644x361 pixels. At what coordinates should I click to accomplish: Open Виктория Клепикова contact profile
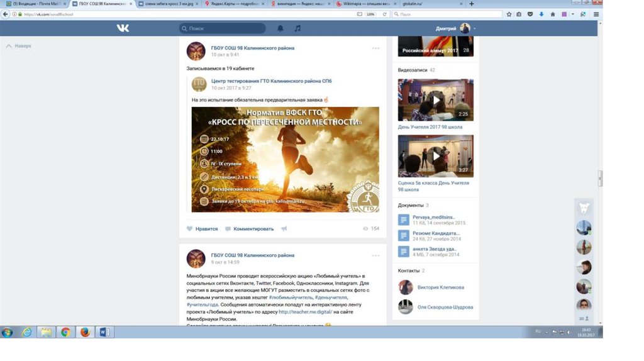point(440,287)
